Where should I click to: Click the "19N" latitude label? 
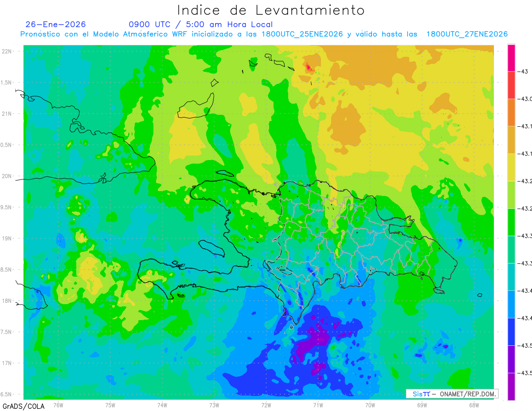[x=7, y=239]
